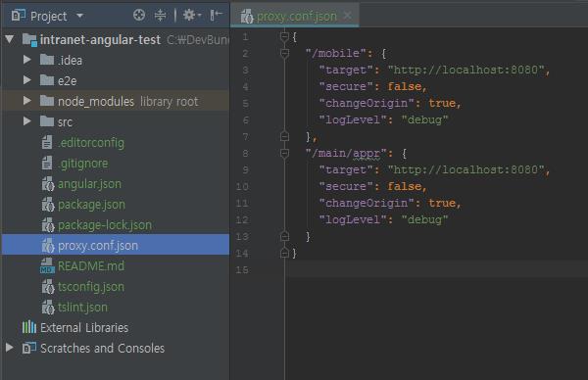Image resolution: width=588 pixels, height=380 pixels.
Task: Click the proxy.conf.json tab file icon
Action: point(247,17)
